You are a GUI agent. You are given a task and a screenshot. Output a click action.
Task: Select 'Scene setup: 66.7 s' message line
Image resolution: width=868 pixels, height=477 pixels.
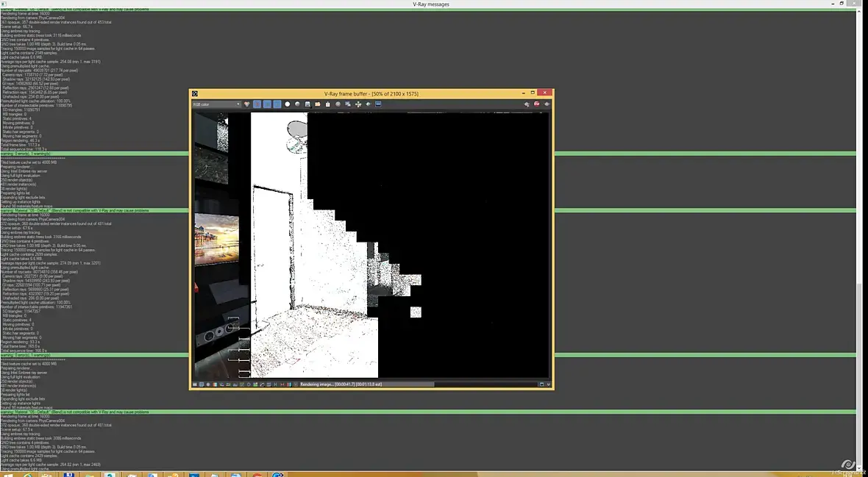click(x=16, y=26)
